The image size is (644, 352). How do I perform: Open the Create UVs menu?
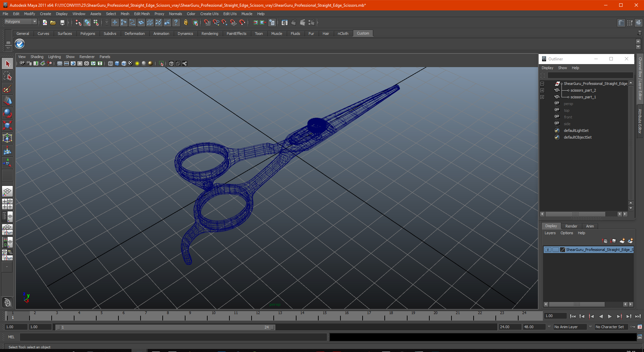pos(209,14)
